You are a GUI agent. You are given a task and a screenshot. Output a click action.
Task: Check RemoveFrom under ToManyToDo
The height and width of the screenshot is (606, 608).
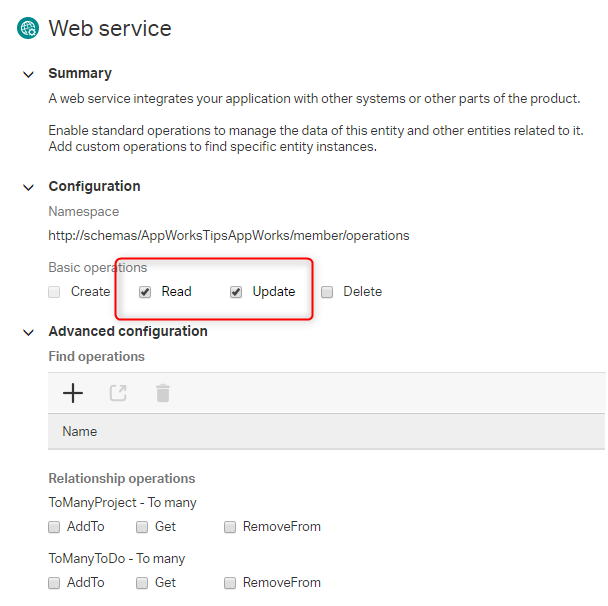pyautogui.click(x=230, y=582)
